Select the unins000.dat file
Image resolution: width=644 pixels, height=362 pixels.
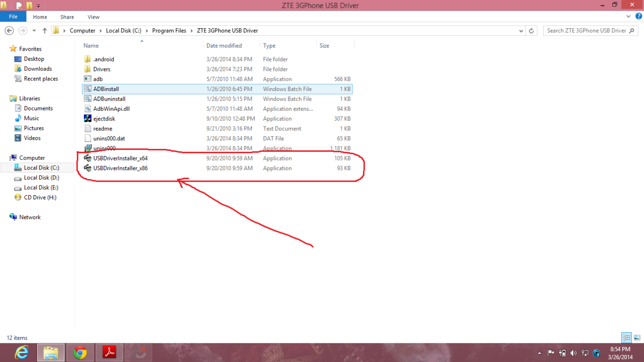click(109, 138)
